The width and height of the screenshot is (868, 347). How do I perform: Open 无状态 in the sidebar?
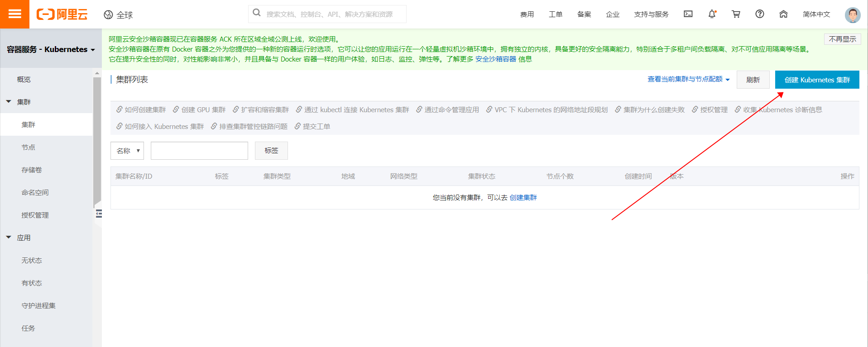coord(32,260)
